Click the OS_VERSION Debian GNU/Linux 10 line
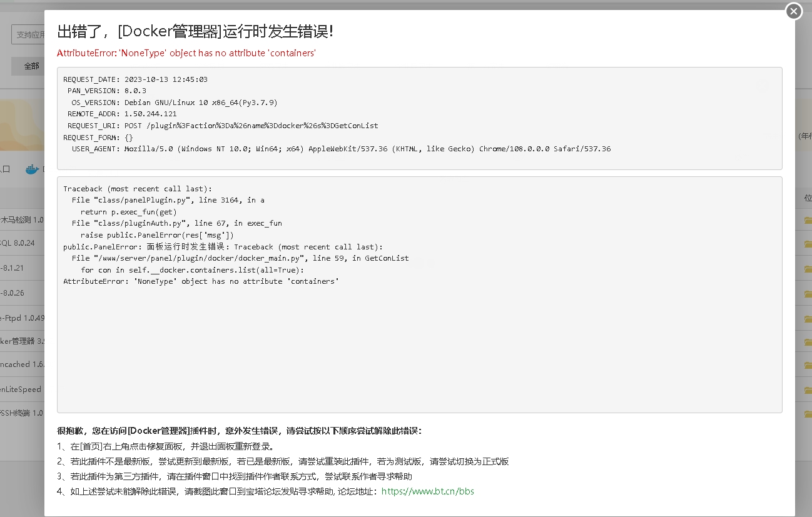The height and width of the screenshot is (517, 812). point(175,103)
